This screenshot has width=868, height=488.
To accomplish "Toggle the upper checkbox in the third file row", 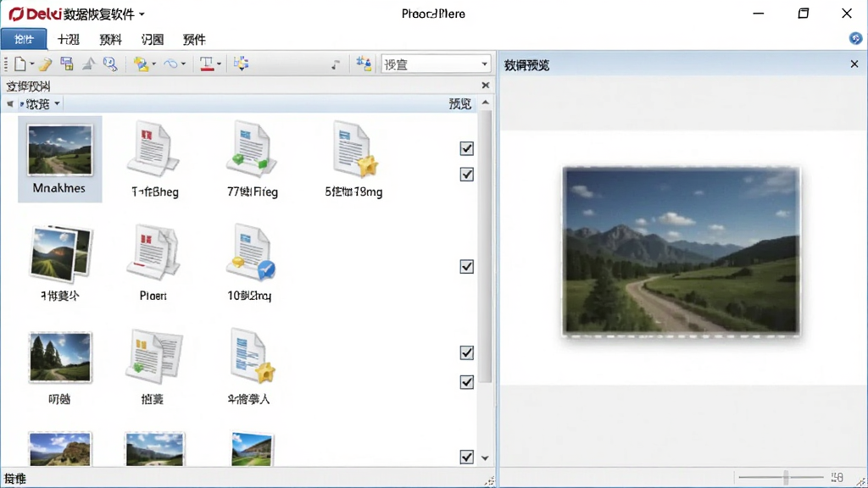I will coord(467,352).
